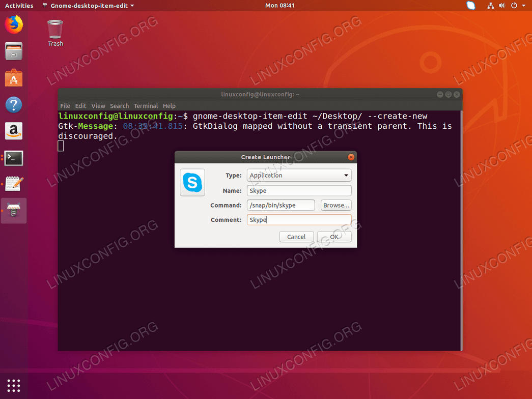
Task: Click the Skype launcher icon in the dialog
Action: pyautogui.click(x=192, y=182)
